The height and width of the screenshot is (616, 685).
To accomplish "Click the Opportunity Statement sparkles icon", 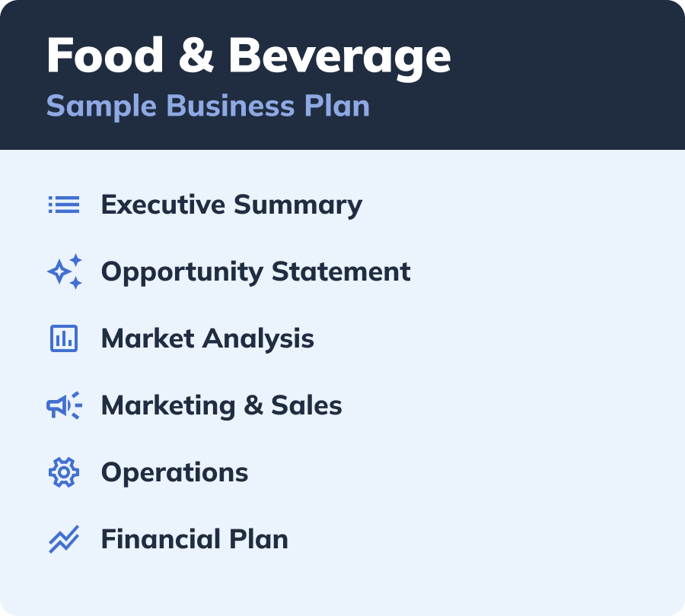I will (64, 271).
